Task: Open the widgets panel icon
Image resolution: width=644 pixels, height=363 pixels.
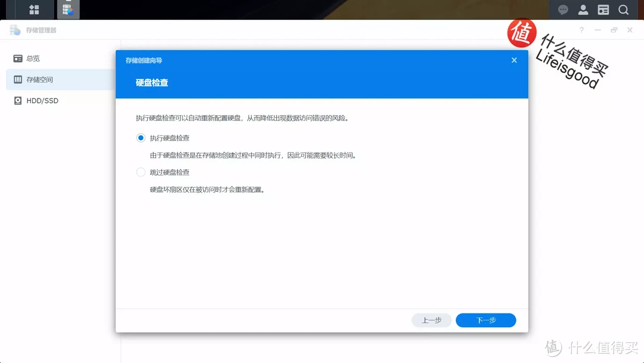Action: coord(603,10)
